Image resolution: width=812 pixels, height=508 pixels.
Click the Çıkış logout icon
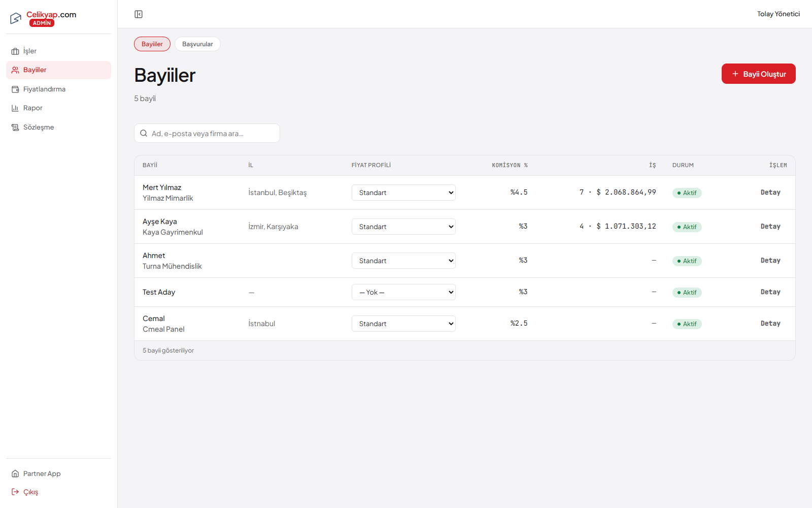tap(15, 492)
